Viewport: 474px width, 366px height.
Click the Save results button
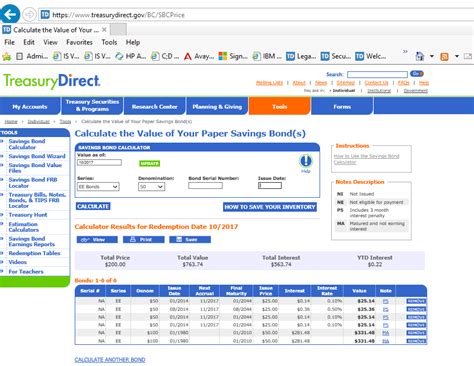point(190,239)
